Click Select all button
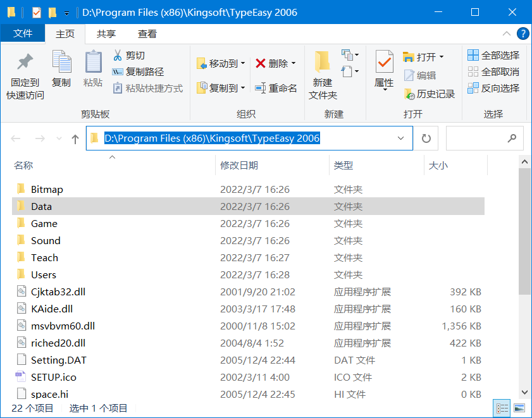 pos(493,56)
